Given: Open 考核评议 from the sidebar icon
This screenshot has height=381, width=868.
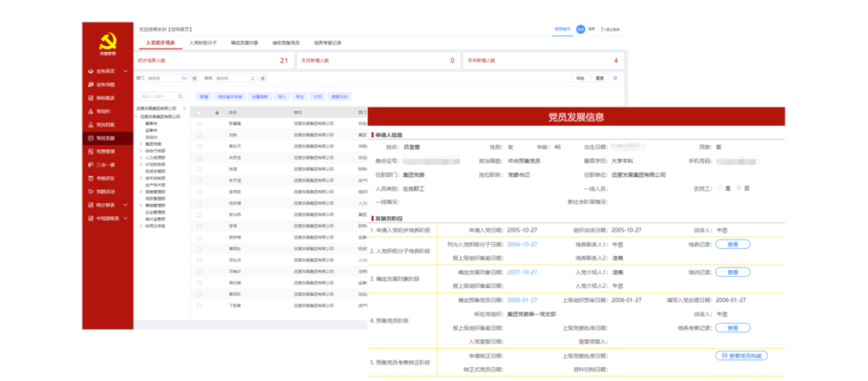Looking at the screenshot, I should click(90, 178).
